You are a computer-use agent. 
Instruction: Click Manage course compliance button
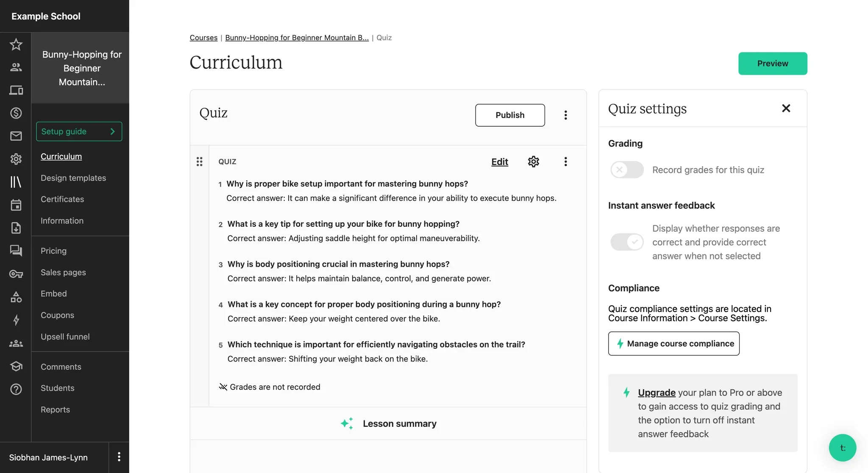pyautogui.click(x=674, y=343)
